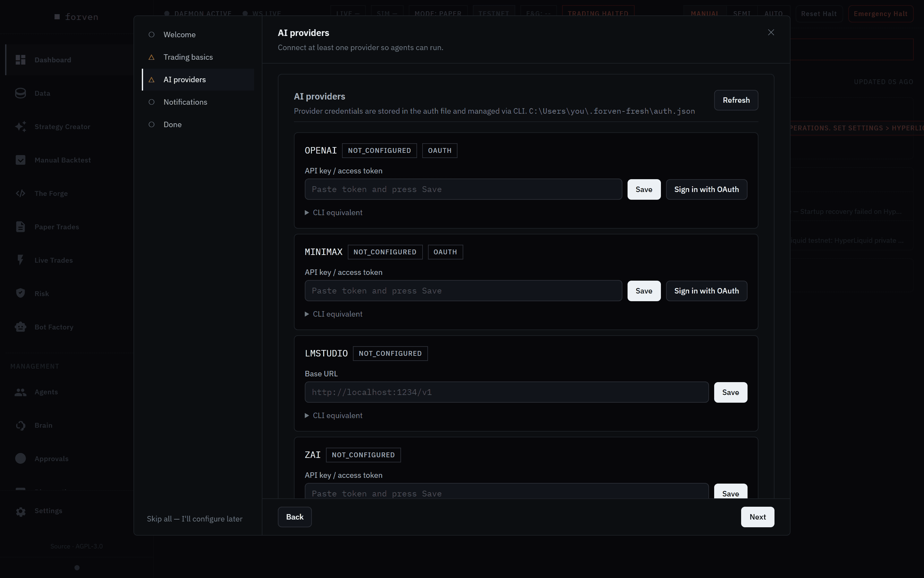Click the Trading basics warning triangle icon
The width and height of the screenshot is (924, 578).
[x=151, y=57]
